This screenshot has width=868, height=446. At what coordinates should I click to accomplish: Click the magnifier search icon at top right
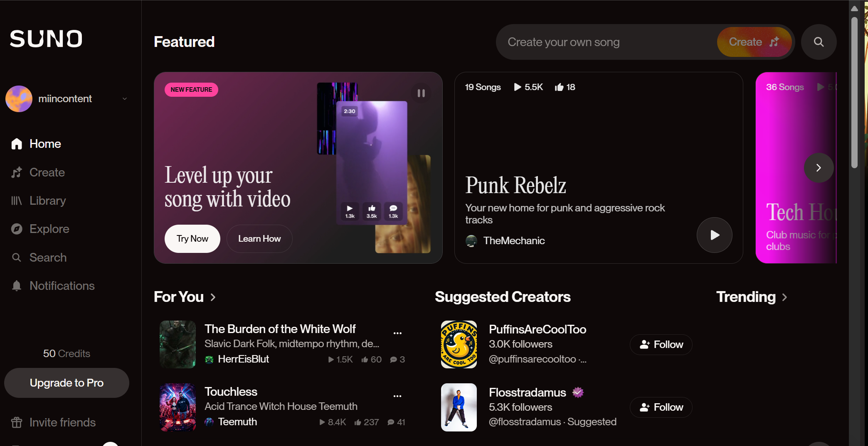tap(819, 42)
